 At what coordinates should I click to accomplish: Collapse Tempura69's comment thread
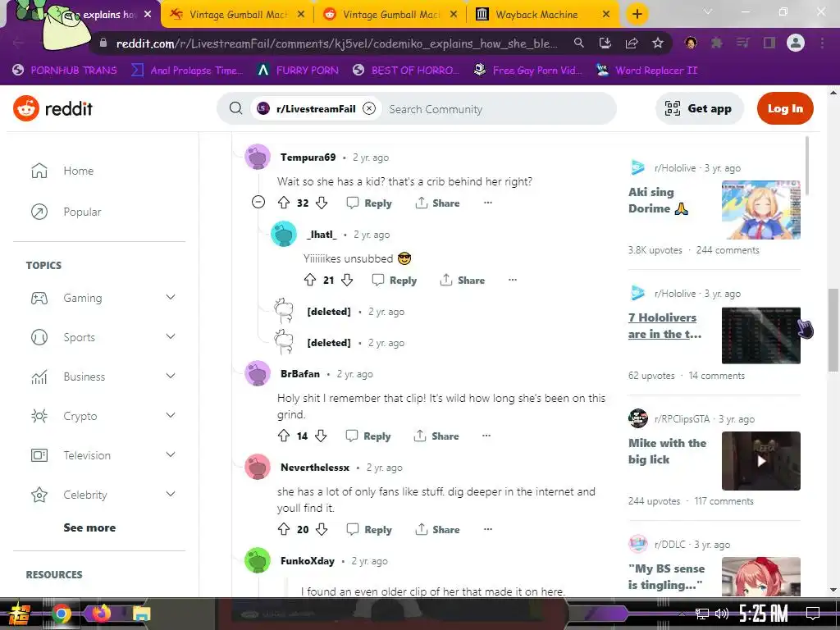coord(258,202)
